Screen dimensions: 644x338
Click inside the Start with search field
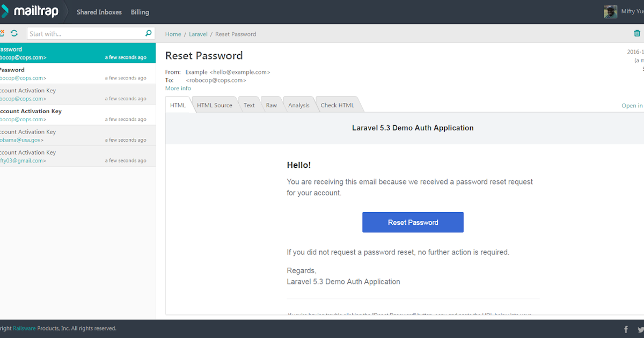pyautogui.click(x=80, y=33)
